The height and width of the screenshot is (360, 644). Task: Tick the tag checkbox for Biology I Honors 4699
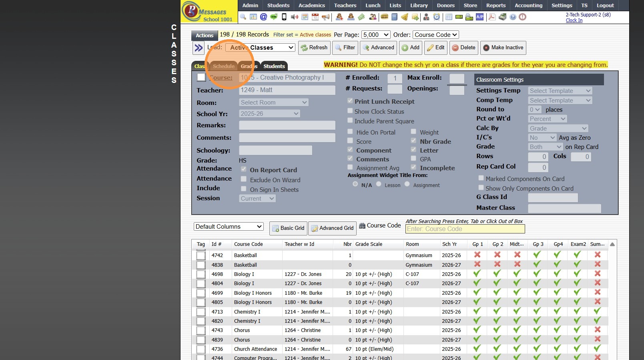[201, 293]
